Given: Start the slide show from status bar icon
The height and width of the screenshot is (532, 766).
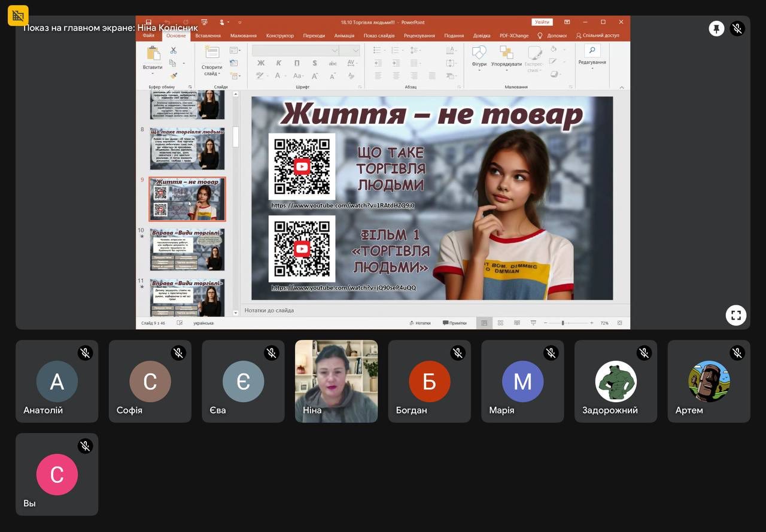Looking at the screenshot, I should pyautogui.click(x=533, y=323).
